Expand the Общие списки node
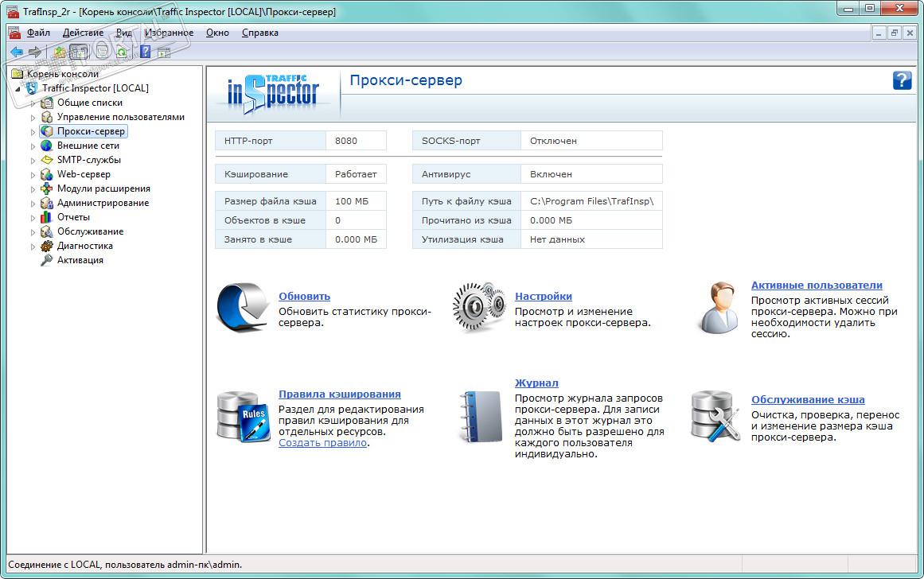 click(33, 103)
